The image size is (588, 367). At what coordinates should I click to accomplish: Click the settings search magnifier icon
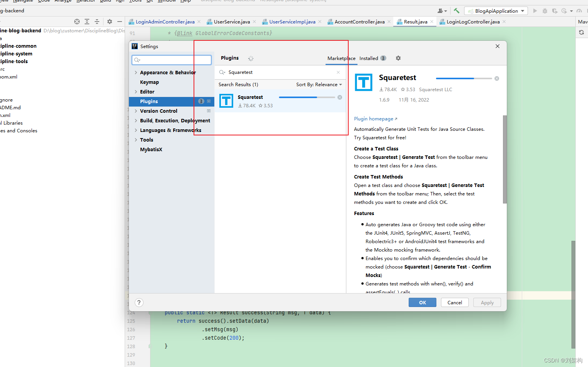[x=137, y=60]
